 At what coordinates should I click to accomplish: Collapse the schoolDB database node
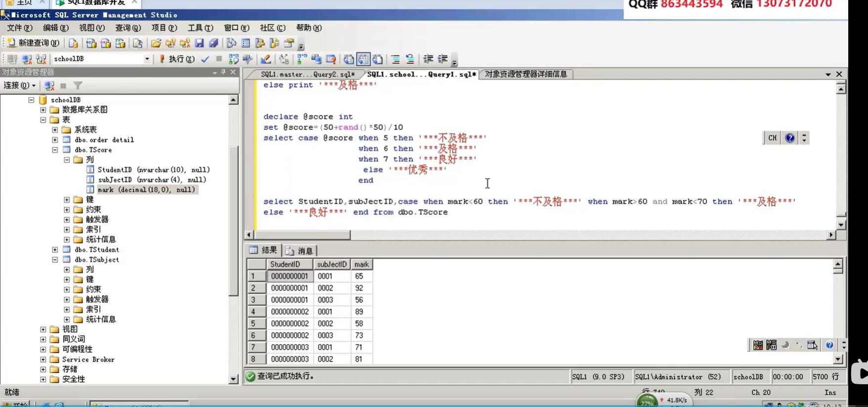coord(31,100)
